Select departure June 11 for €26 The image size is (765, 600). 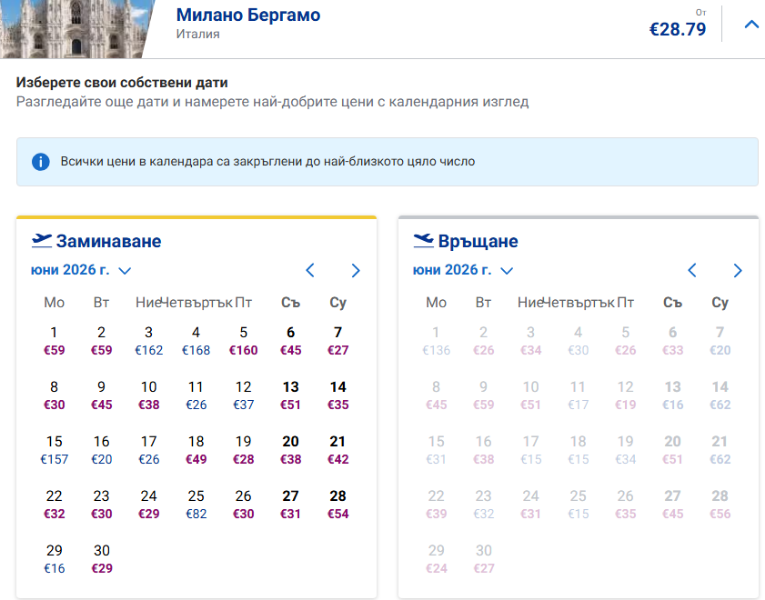pyautogui.click(x=196, y=396)
